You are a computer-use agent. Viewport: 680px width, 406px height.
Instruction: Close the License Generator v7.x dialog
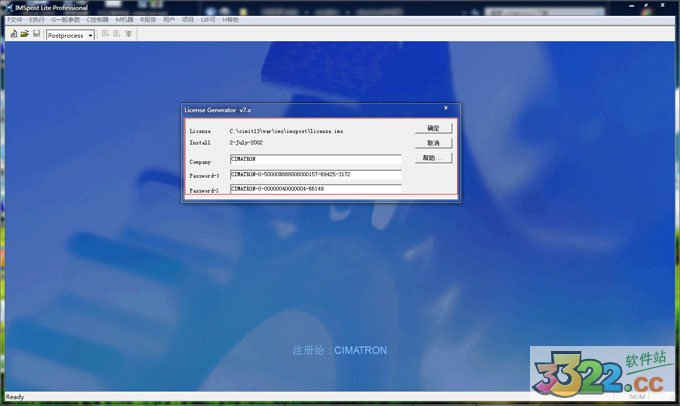tap(445, 108)
